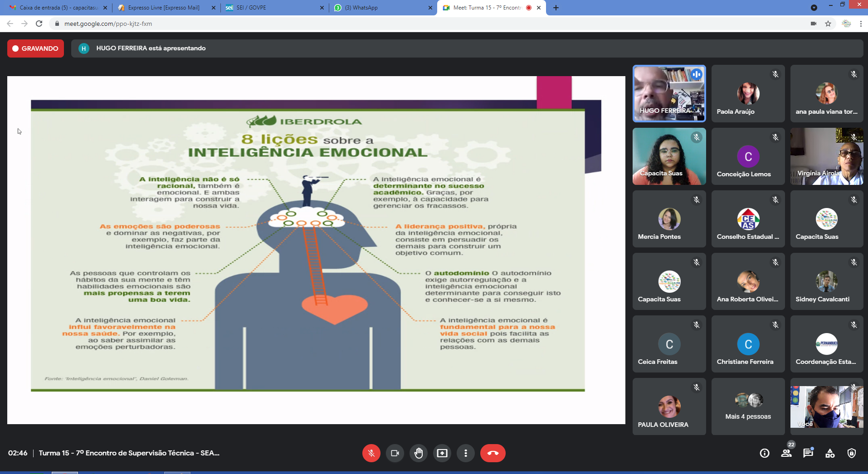Raise your hand in the meeting

coord(418,453)
